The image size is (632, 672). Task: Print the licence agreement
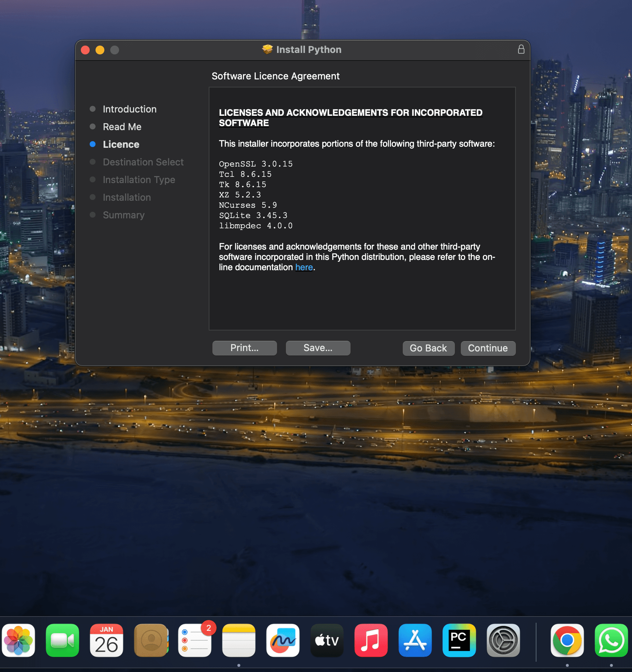pos(244,348)
